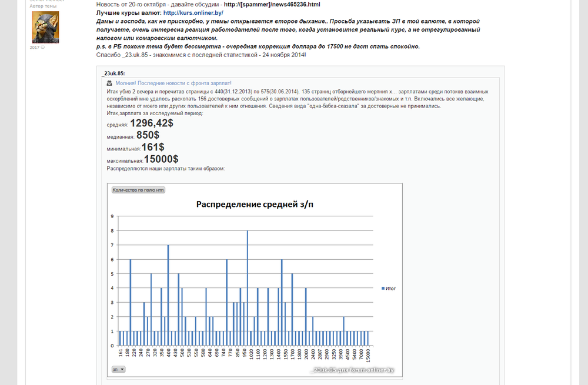Click the "Распределение средней з/п" chart title
The height and width of the screenshot is (385, 588).
(255, 205)
